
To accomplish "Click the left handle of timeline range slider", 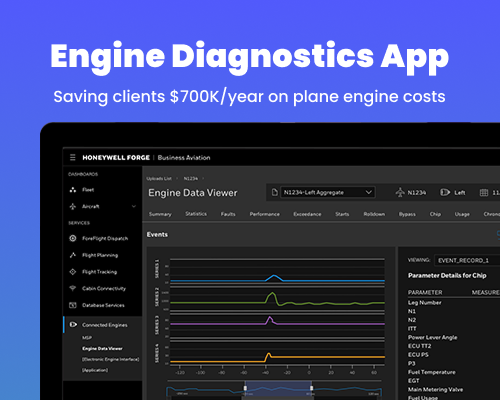I will [245, 388].
